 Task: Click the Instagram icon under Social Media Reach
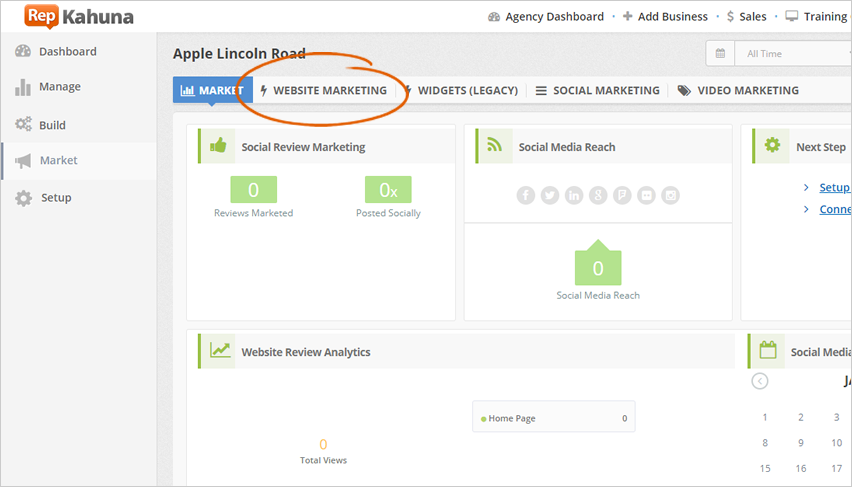pyautogui.click(x=670, y=195)
